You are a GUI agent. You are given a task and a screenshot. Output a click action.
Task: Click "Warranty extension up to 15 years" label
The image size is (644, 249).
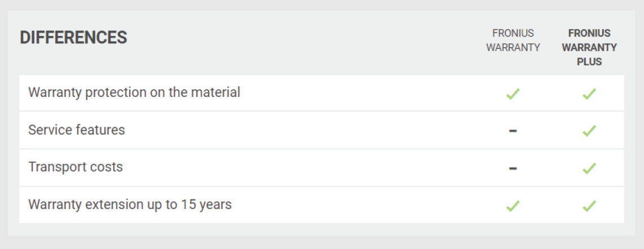pos(130,204)
